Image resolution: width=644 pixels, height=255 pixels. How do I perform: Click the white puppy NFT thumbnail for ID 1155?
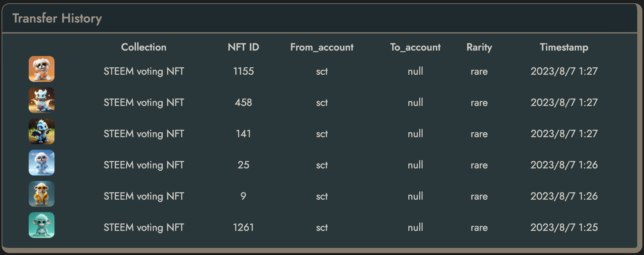click(42, 69)
